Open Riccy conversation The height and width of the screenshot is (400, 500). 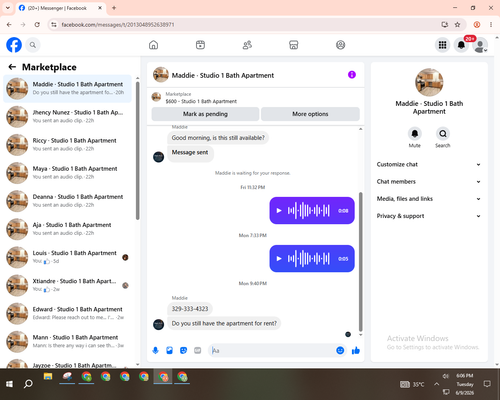click(67, 145)
